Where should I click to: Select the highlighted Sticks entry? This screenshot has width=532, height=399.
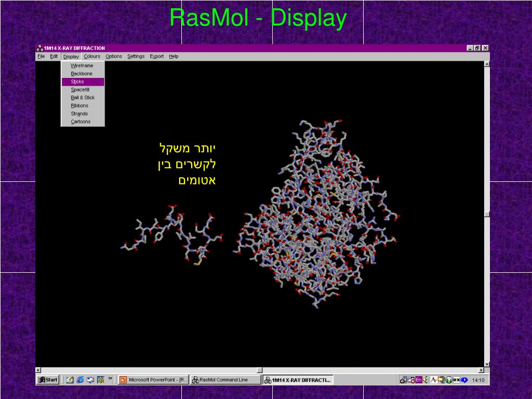[x=83, y=82]
